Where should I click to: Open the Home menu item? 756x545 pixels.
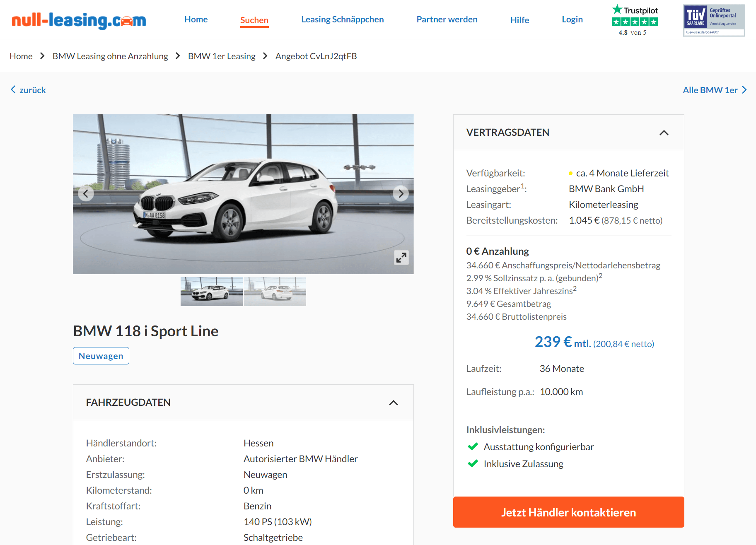pyautogui.click(x=196, y=19)
